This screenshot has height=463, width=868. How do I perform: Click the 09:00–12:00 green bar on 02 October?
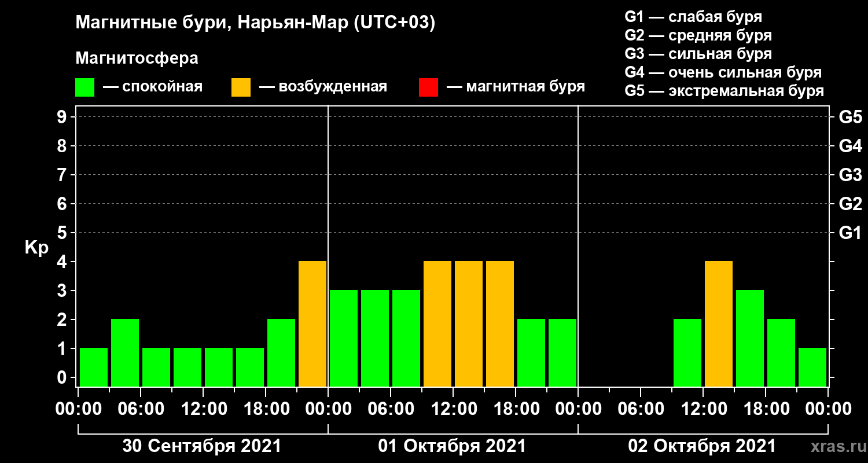pyautogui.click(x=687, y=353)
